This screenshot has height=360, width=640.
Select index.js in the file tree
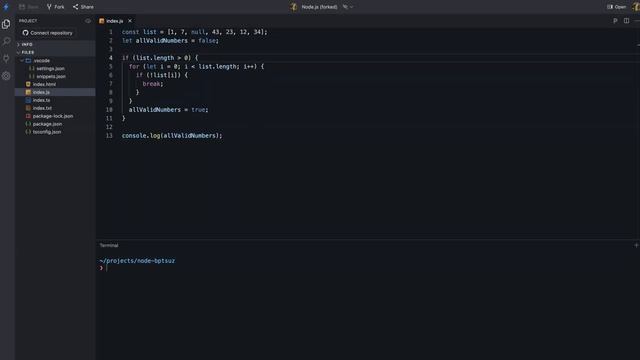(x=55, y=92)
